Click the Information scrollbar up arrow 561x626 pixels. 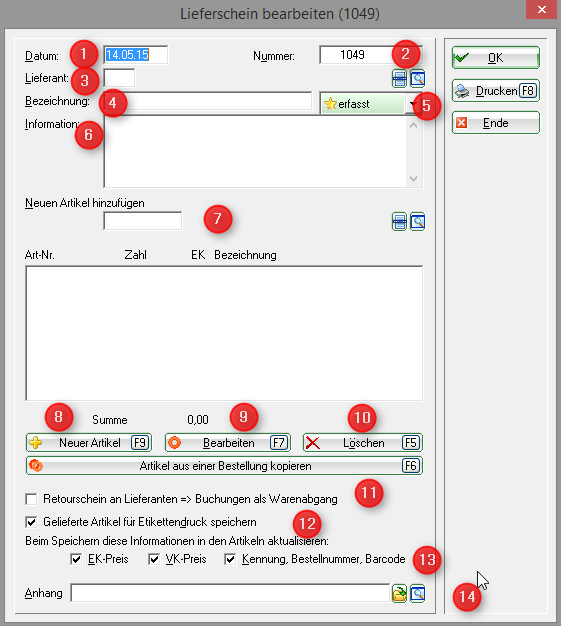click(414, 125)
